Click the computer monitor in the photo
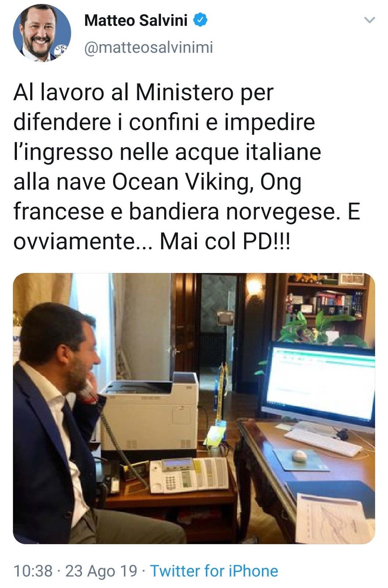 point(319,386)
